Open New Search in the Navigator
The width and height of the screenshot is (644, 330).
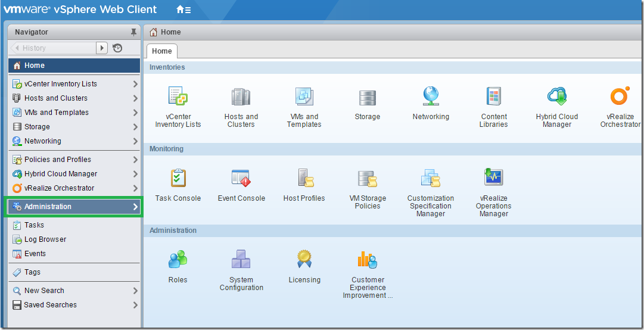coord(74,291)
